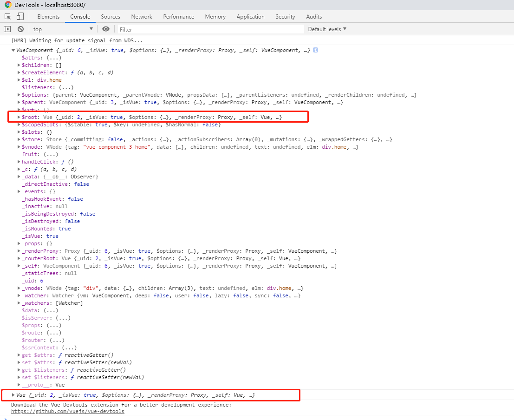Expand the _data Observer entry
The height and width of the screenshot is (420, 514).
[19, 177]
